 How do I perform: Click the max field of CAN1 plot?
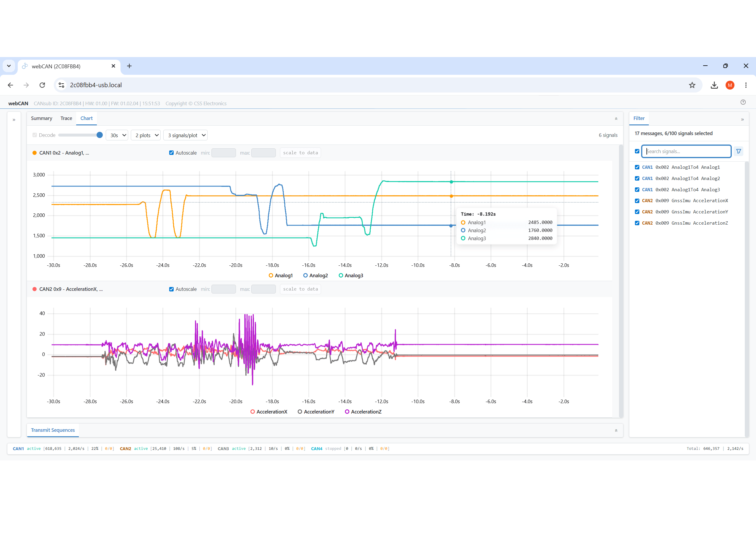coord(263,153)
